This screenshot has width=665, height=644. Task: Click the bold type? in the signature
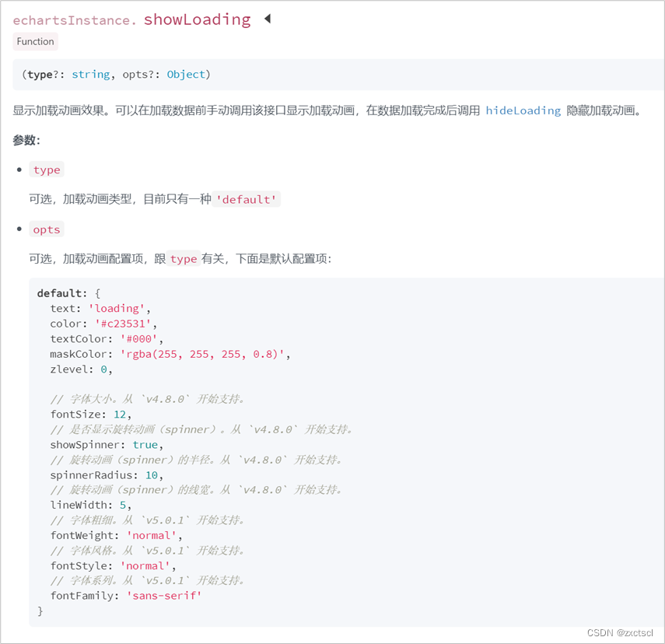click(43, 75)
